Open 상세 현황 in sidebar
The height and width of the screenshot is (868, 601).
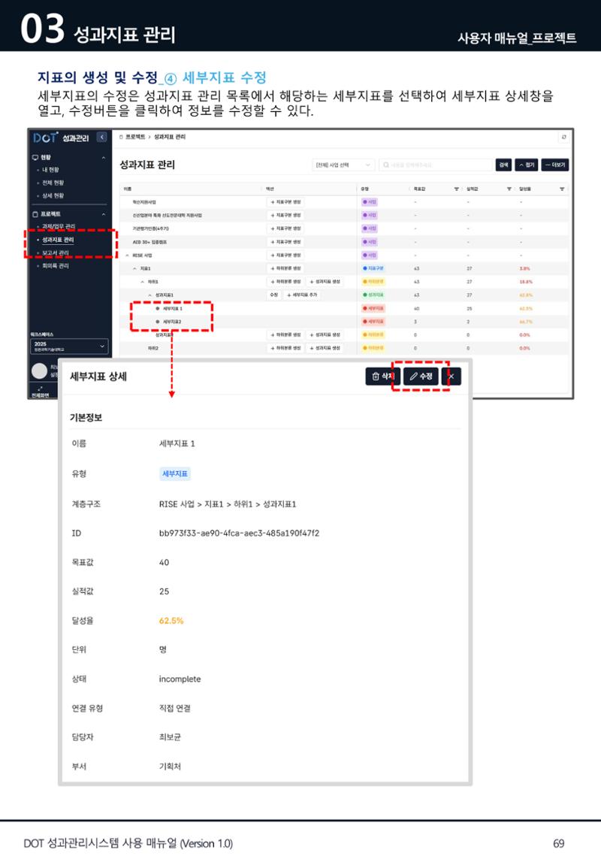(x=53, y=196)
